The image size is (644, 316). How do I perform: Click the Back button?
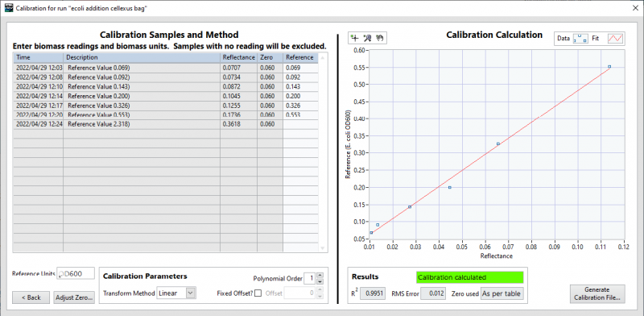(31, 297)
